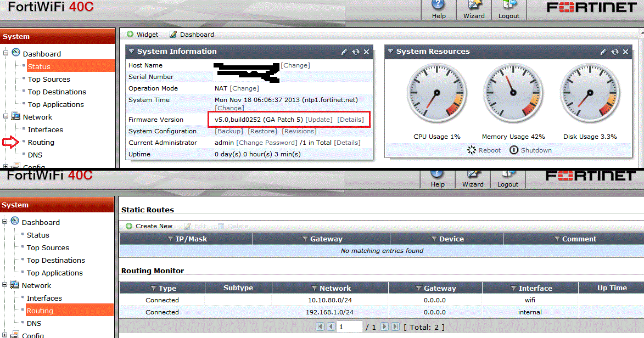644x338 pixels.
Task: Edit the System Resources widget with the pencil icon
Action: 603,52
